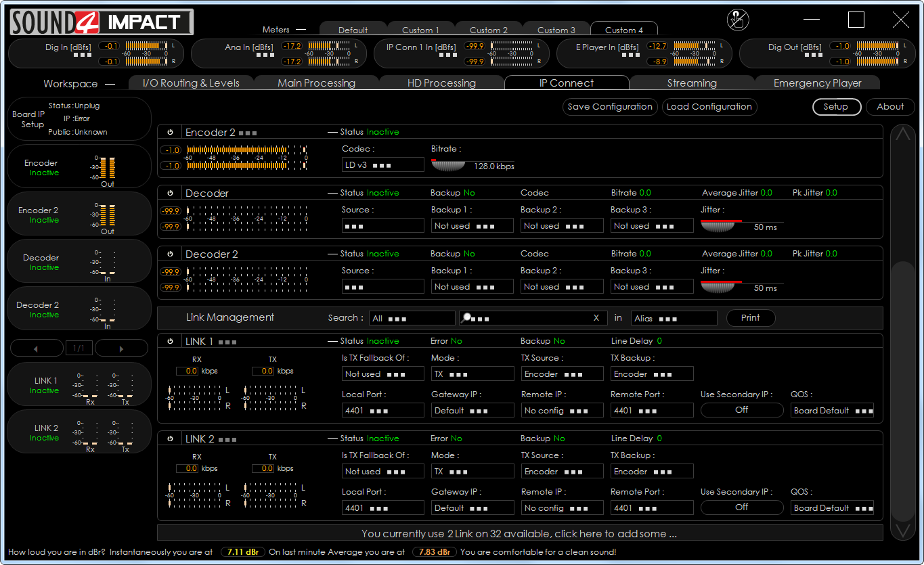This screenshot has width=924, height=565.
Task: Open the LINK 2 TX Source dropdown
Action: coord(562,472)
